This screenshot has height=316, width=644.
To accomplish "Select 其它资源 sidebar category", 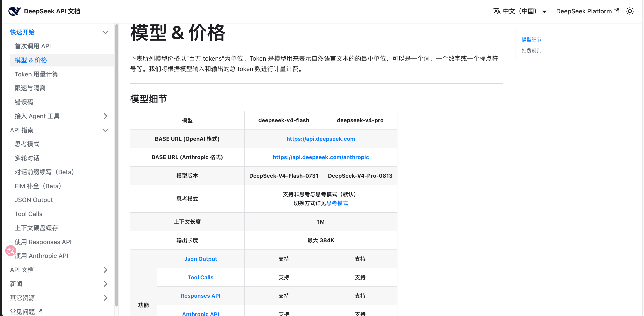I will coord(22,298).
